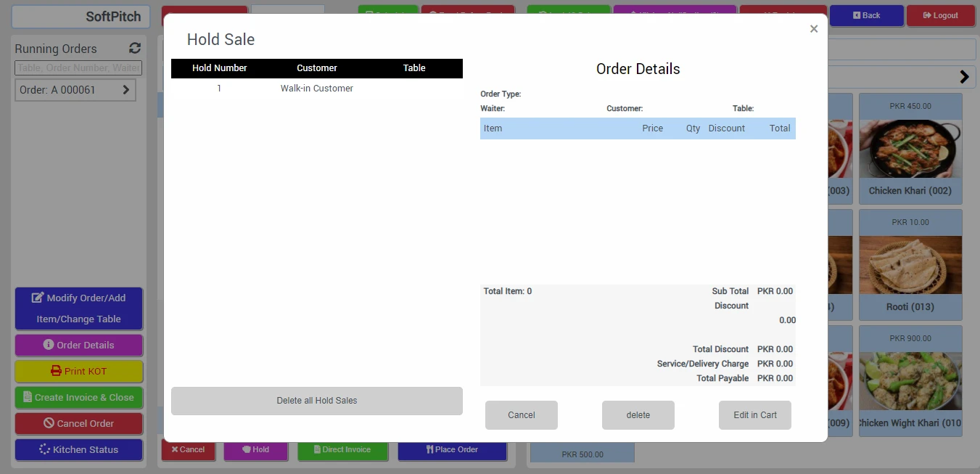Viewport: 980px width, 474px height.
Task: Open Order Details from the sidebar
Action: [78, 345]
